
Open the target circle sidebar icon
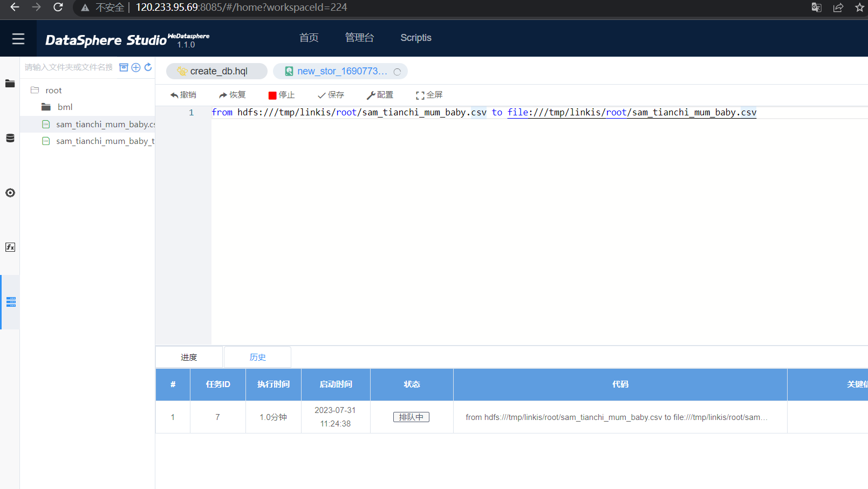[x=10, y=192]
